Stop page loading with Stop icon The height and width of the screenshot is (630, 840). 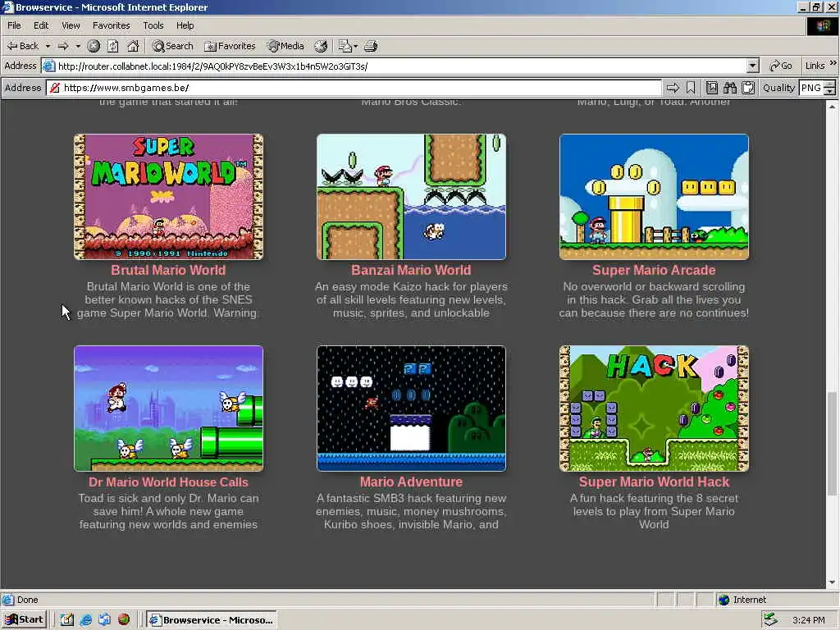[94, 46]
